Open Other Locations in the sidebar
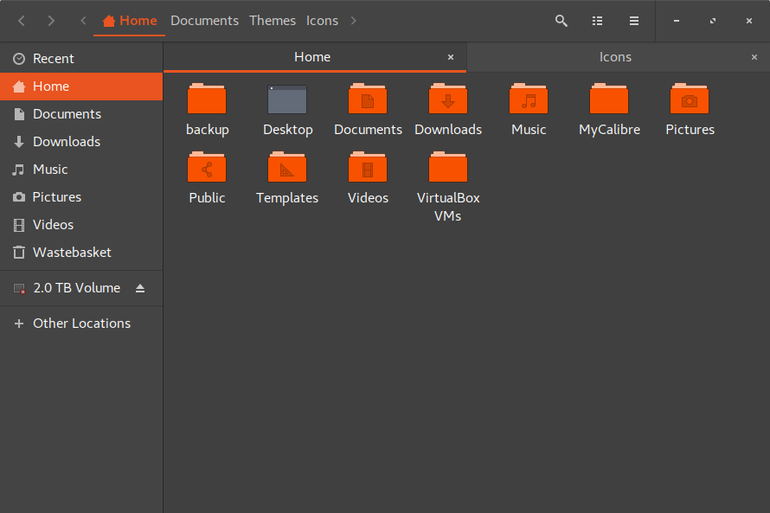 tap(81, 324)
